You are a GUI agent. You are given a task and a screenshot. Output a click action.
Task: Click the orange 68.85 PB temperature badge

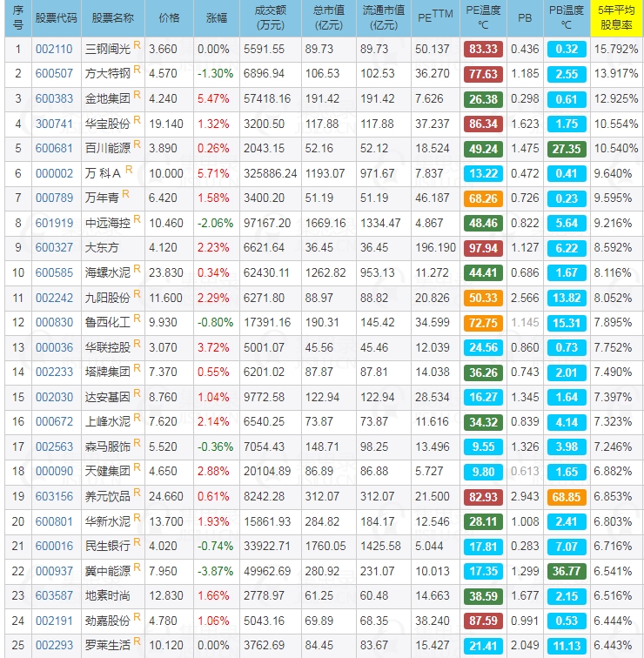(567, 497)
